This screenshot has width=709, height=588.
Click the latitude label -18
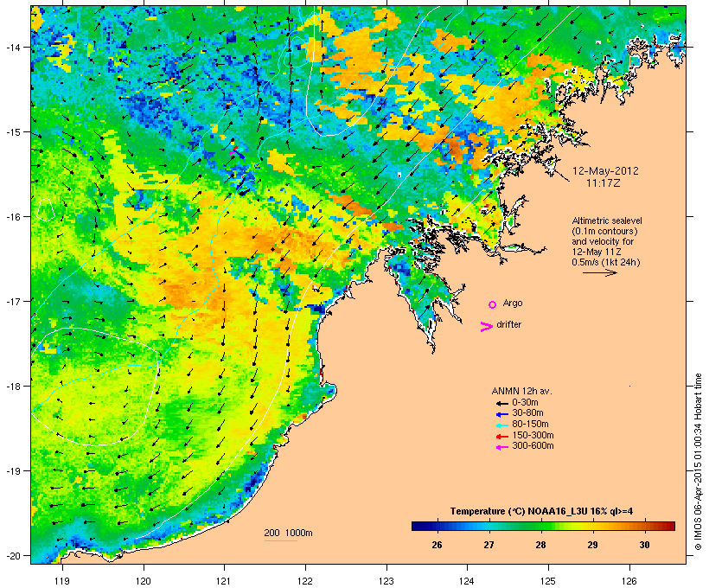click(x=12, y=387)
